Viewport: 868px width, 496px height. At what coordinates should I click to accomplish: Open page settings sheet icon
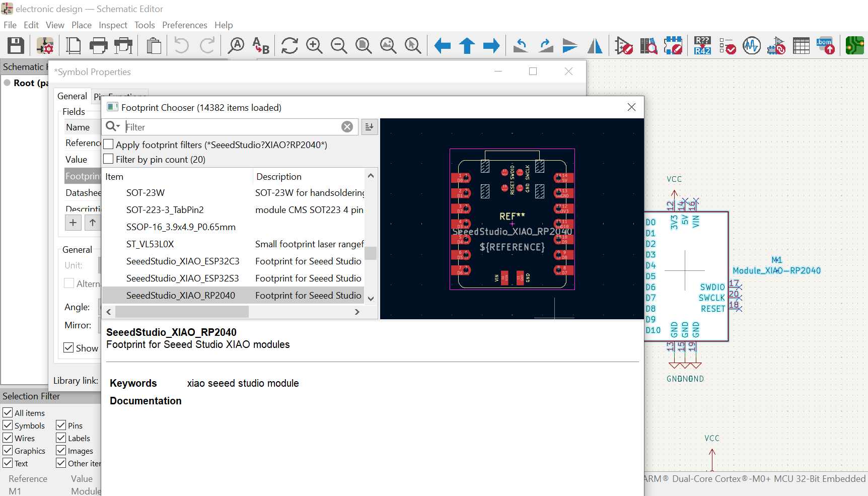(x=74, y=46)
